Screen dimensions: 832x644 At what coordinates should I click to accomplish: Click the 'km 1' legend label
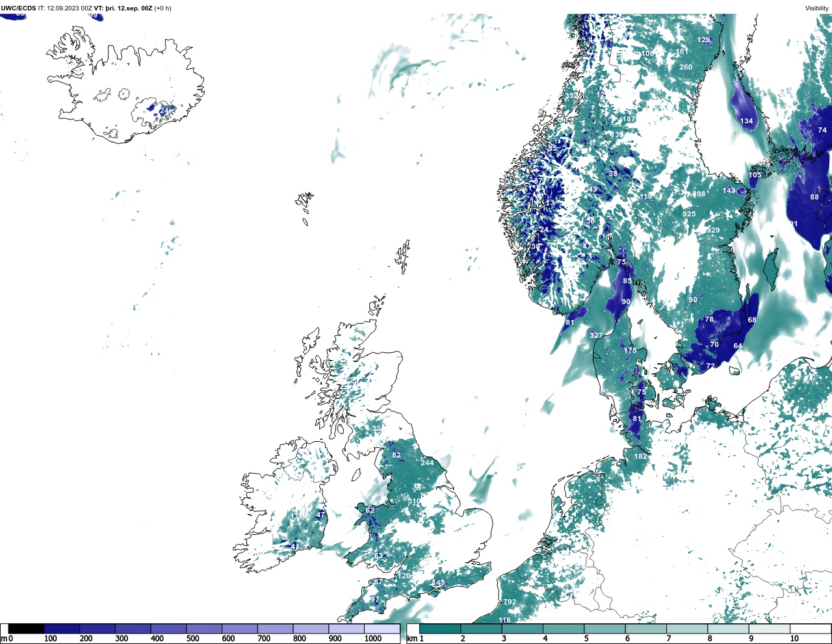coord(415,639)
